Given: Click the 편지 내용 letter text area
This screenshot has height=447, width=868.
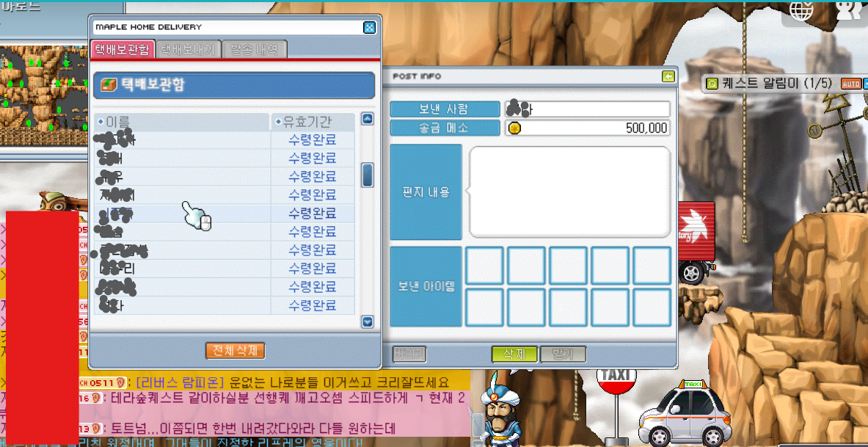Looking at the screenshot, I should 569,192.
